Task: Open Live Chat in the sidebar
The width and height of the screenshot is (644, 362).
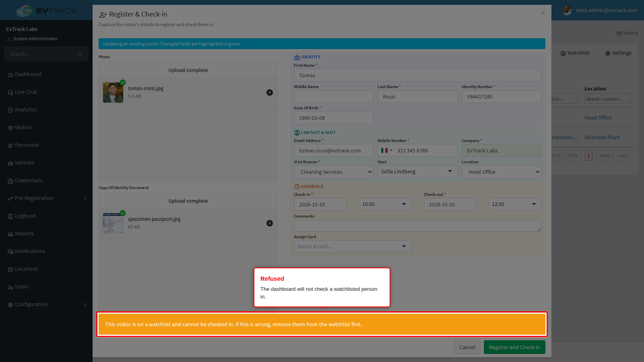Action: point(22,92)
